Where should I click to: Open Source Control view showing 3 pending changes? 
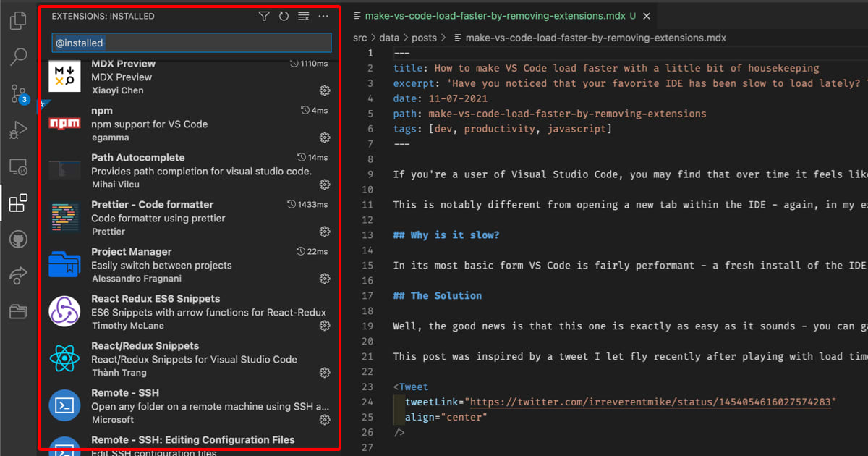point(18,93)
